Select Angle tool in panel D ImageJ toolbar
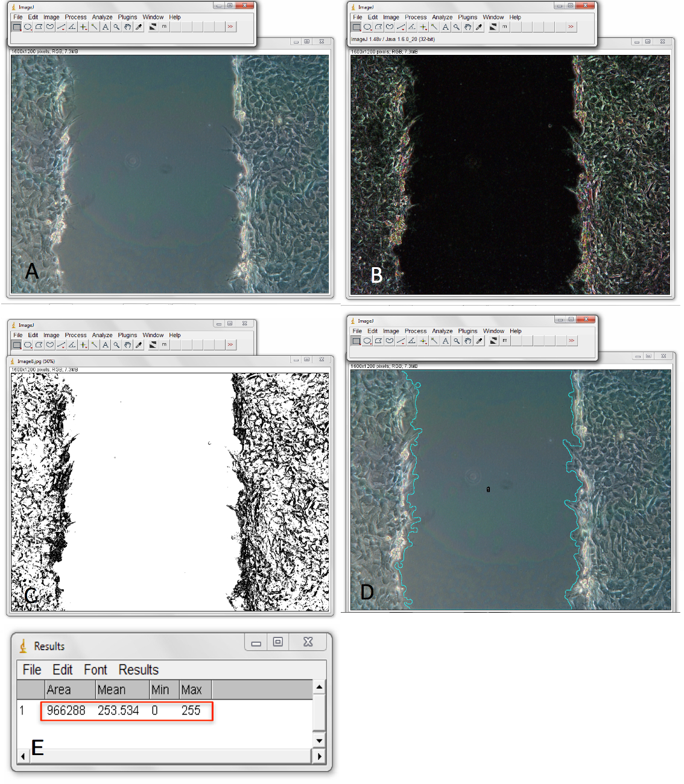Screen dimensions: 684x784 (x=412, y=341)
